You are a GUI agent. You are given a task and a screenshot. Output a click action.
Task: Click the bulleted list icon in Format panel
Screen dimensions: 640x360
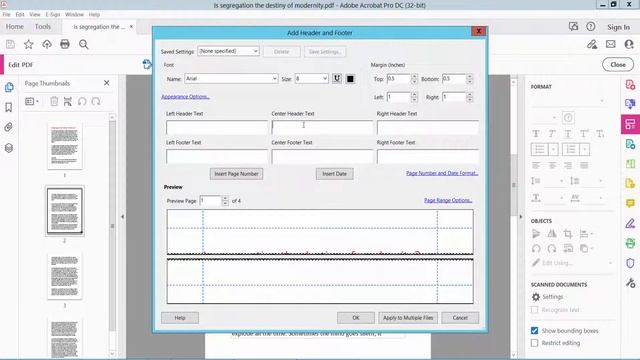tap(540, 149)
